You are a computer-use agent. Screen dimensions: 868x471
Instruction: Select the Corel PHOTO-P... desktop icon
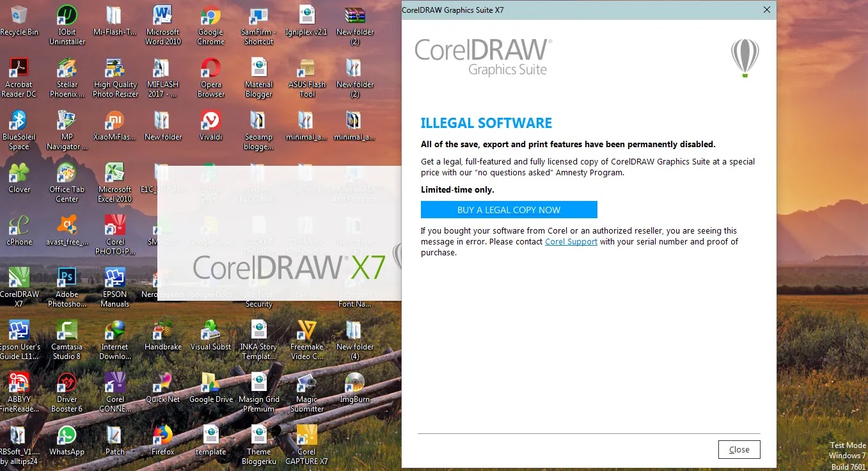(x=114, y=235)
